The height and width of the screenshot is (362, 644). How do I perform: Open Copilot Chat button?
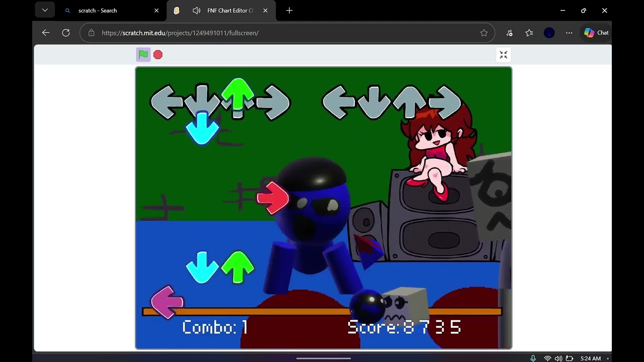pyautogui.click(x=596, y=33)
